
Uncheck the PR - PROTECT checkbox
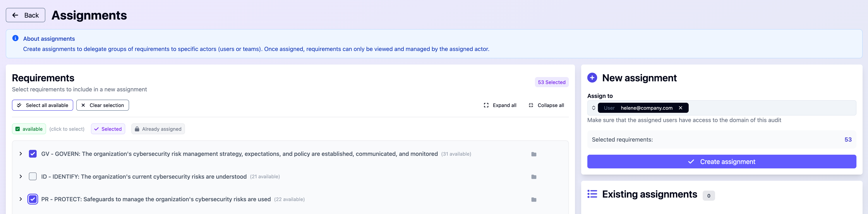pos(33,199)
